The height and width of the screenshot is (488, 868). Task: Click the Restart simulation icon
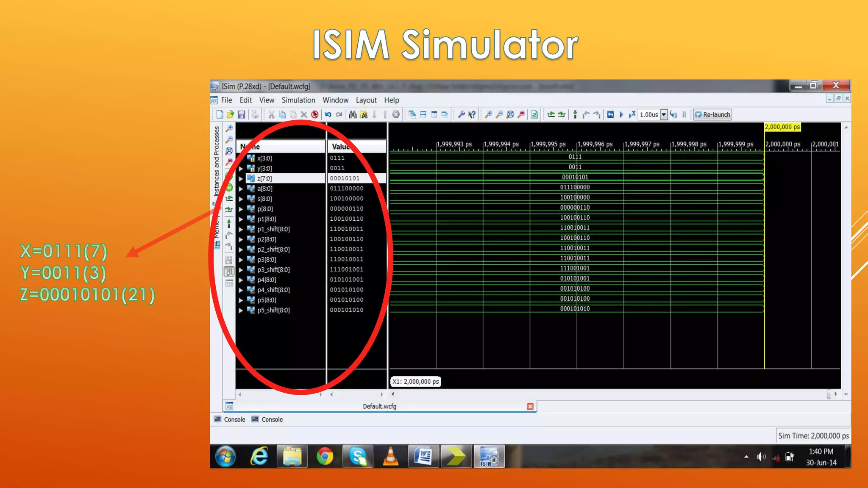click(610, 114)
